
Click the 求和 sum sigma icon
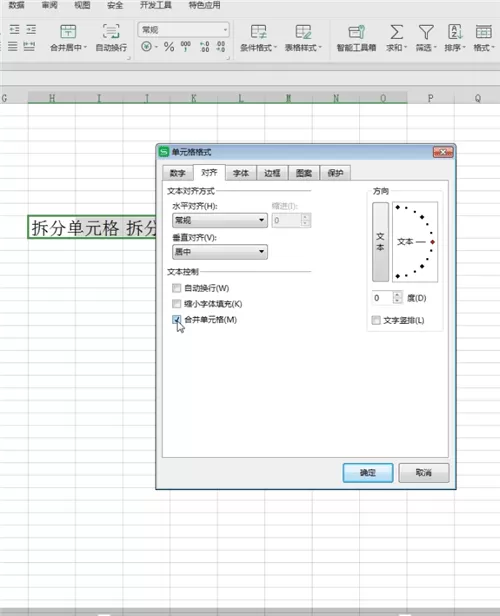[x=396, y=32]
